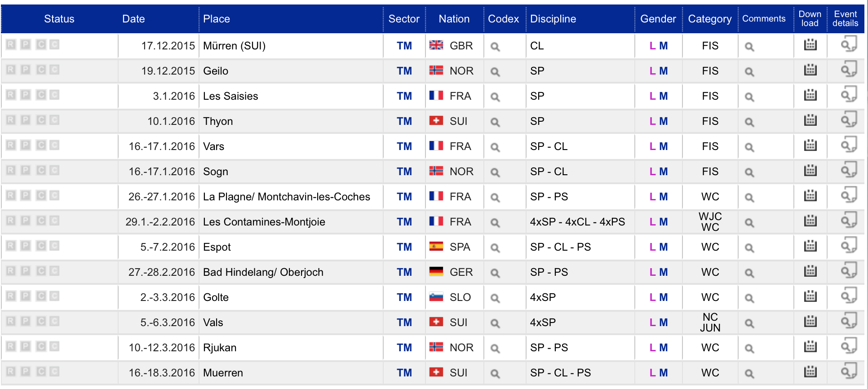This screenshot has width=868, height=389.
Task: Click the Nation column header
Action: click(454, 19)
